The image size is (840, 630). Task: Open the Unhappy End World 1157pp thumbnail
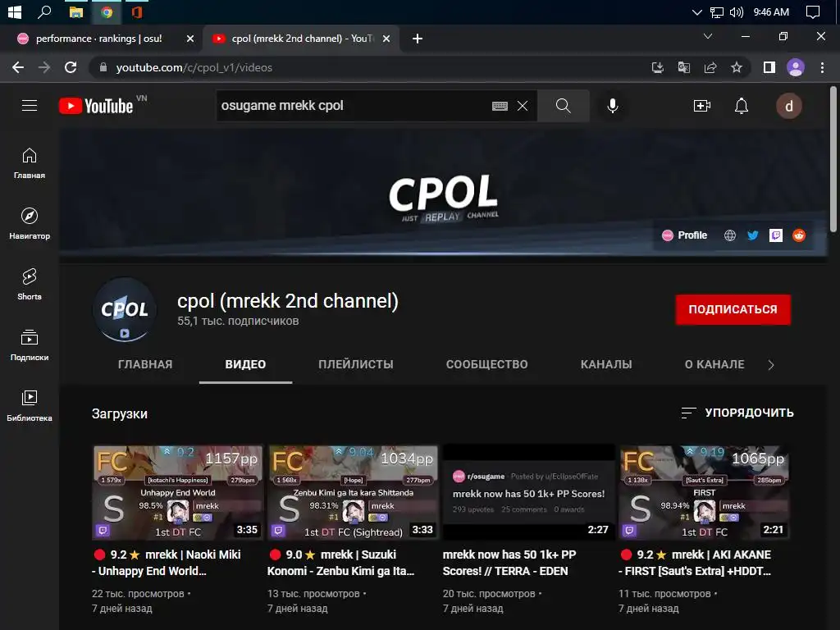pyautogui.click(x=178, y=492)
